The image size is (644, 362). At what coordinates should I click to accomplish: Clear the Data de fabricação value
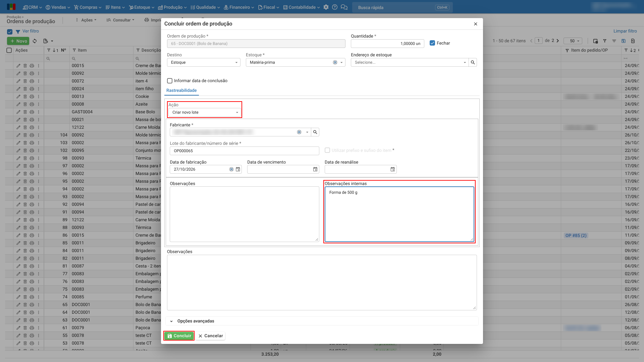coord(231,169)
